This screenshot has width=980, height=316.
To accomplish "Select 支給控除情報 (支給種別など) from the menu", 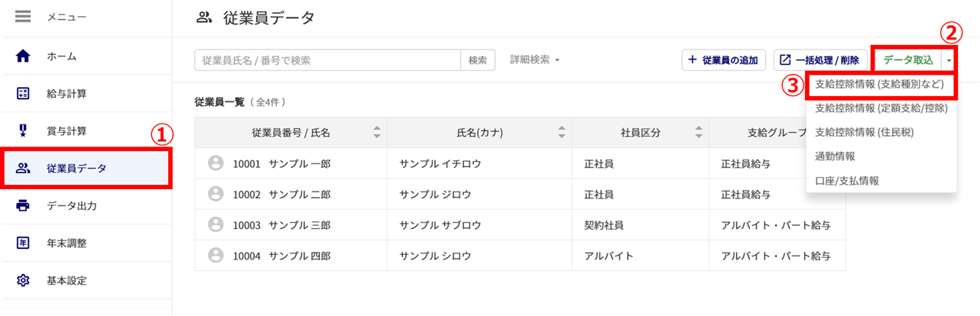I will (880, 84).
